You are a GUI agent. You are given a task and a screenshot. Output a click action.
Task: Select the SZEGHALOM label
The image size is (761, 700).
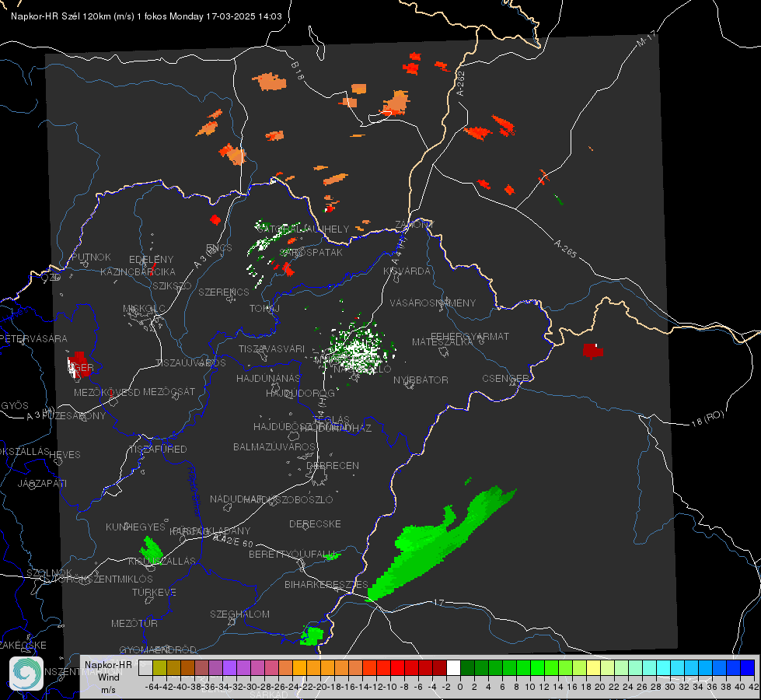pyautogui.click(x=239, y=614)
